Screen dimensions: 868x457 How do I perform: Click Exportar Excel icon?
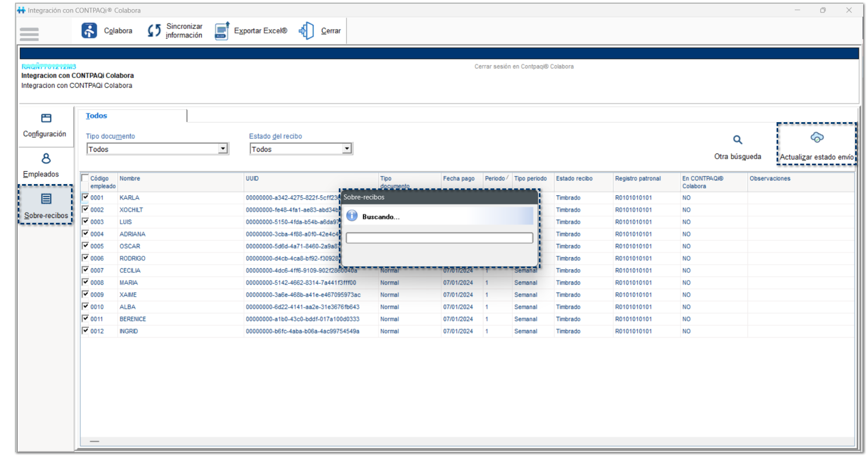tap(222, 31)
